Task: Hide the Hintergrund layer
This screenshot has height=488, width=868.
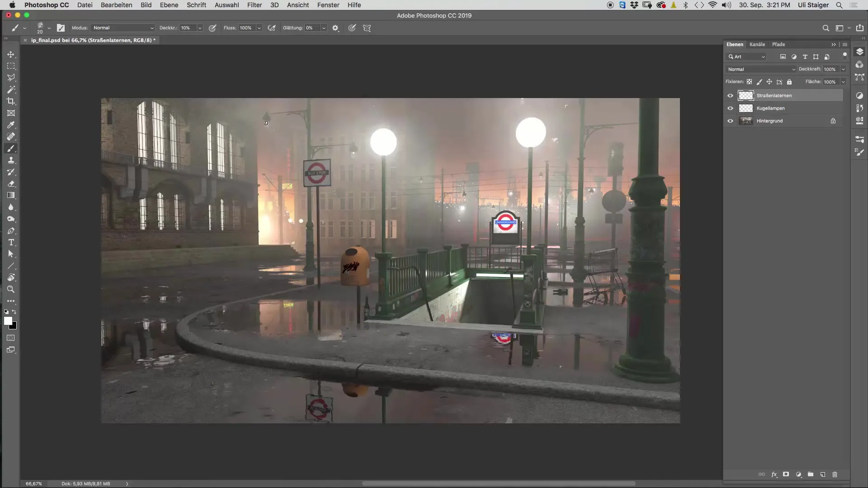Action: 730,121
